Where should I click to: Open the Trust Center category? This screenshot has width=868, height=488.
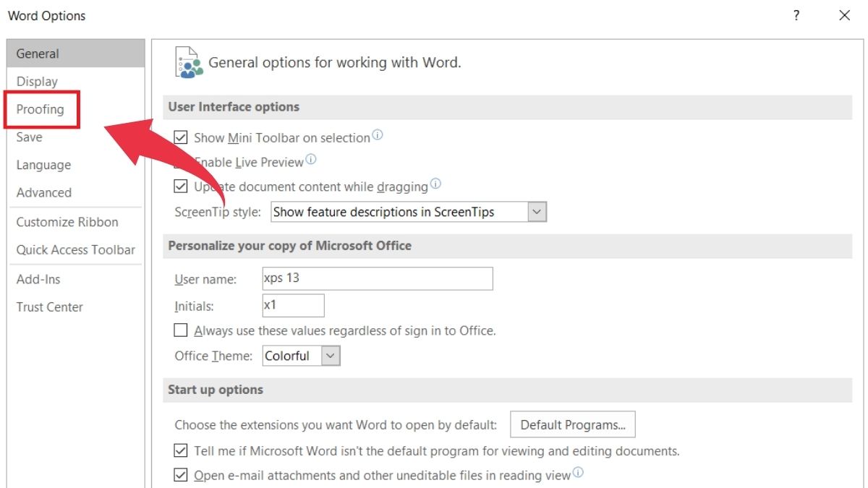tap(76, 307)
